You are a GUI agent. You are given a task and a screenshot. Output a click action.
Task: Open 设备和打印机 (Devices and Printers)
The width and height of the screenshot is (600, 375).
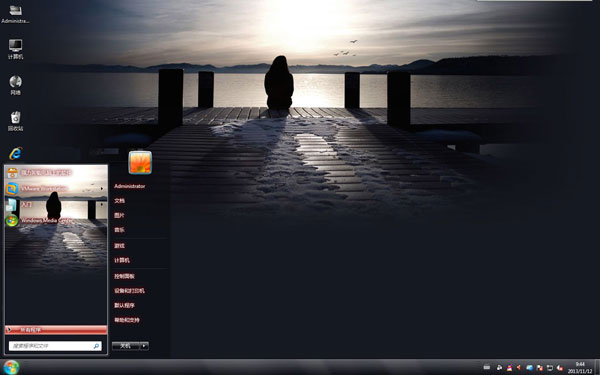point(129,291)
